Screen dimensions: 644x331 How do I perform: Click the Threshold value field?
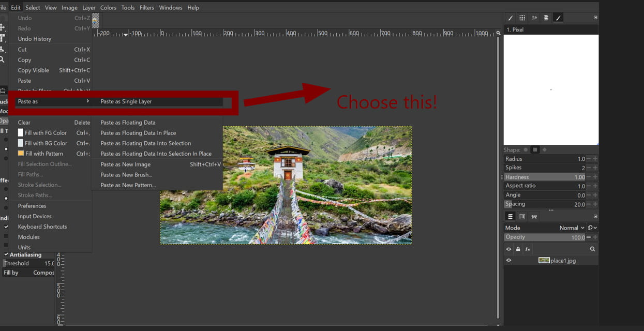(x=28, y=263)
